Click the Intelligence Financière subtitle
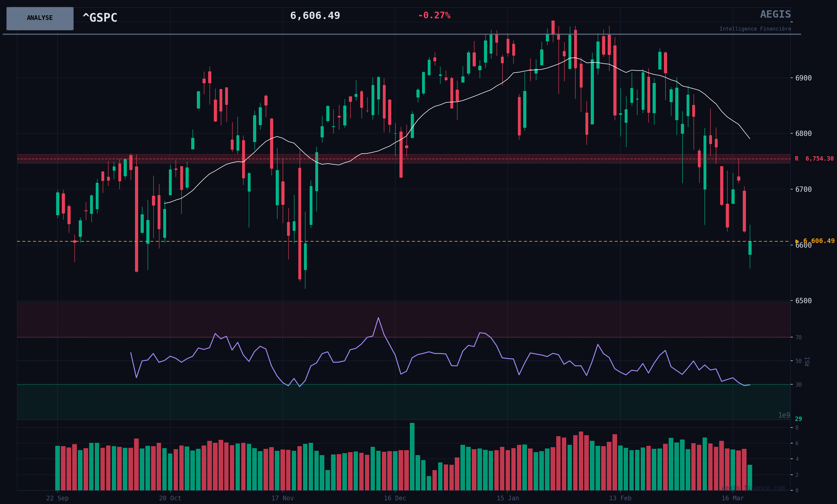This screenshot has height=504, width=837. coord(755,29)
